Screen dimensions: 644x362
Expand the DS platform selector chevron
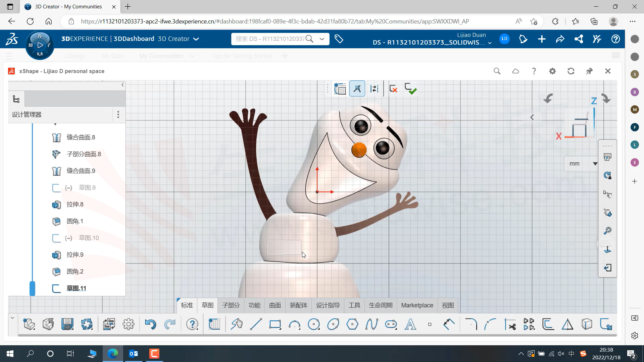[x=490, y=43]
